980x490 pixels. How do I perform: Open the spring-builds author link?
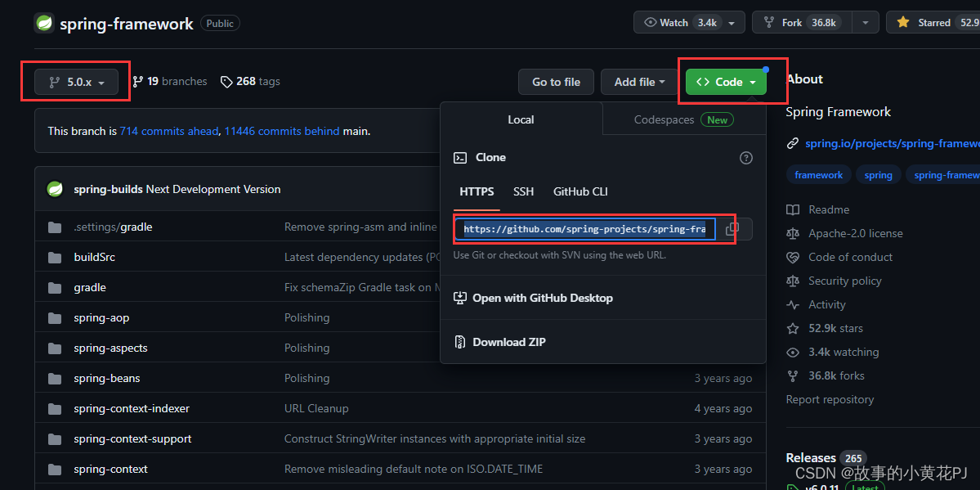[x=108, y=189]
